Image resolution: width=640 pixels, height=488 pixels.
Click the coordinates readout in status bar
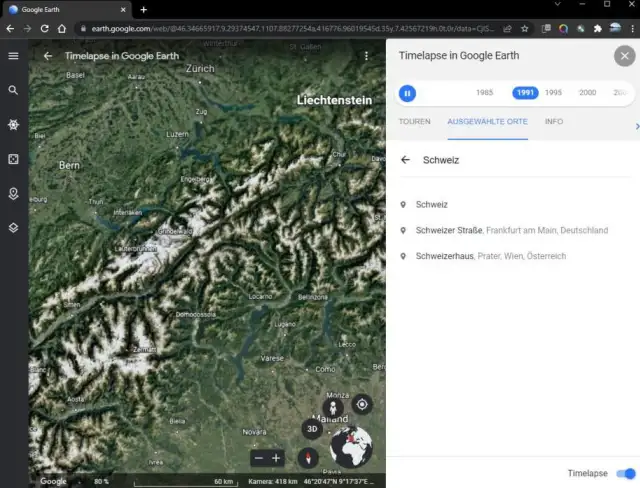[338, 481]
